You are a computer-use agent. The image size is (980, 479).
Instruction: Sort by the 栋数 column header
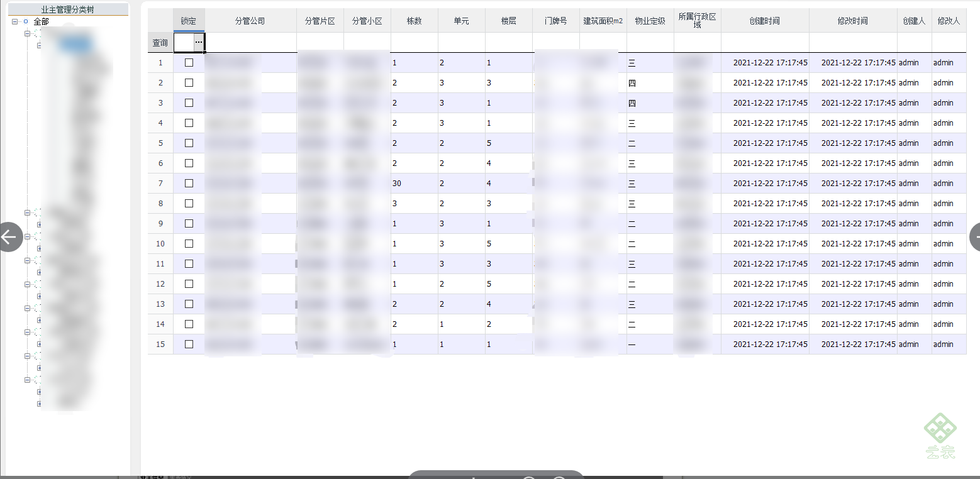(415, 21)
